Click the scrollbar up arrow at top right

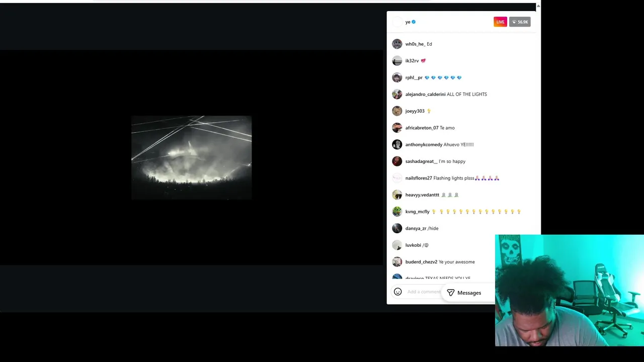coord(538,7)
